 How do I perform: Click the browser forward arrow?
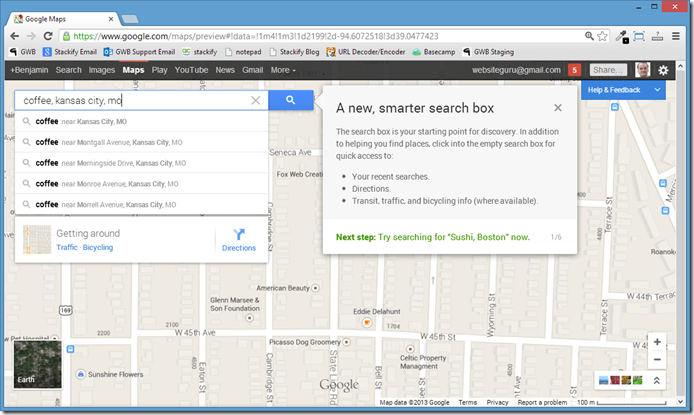click(x=31, y=36)
